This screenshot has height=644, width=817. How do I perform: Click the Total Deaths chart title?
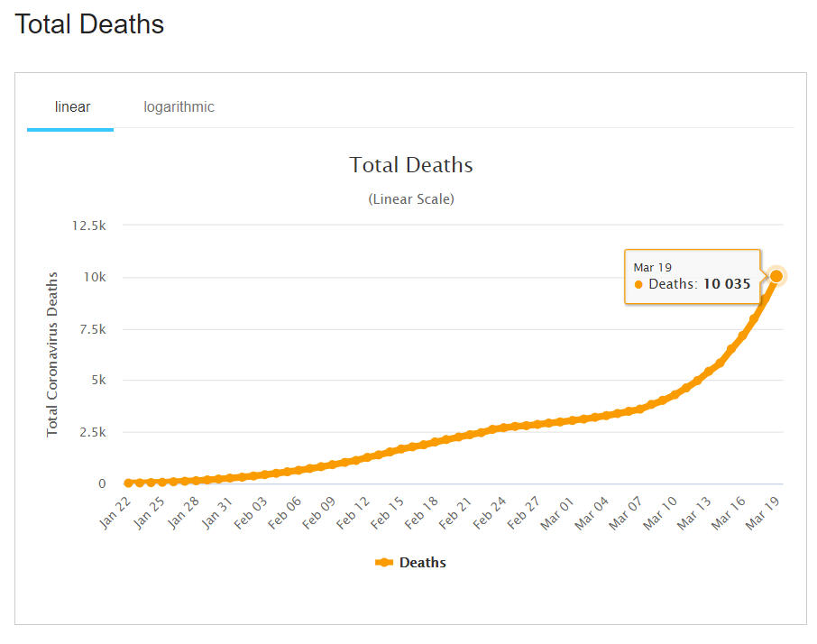tap(410, 165)
